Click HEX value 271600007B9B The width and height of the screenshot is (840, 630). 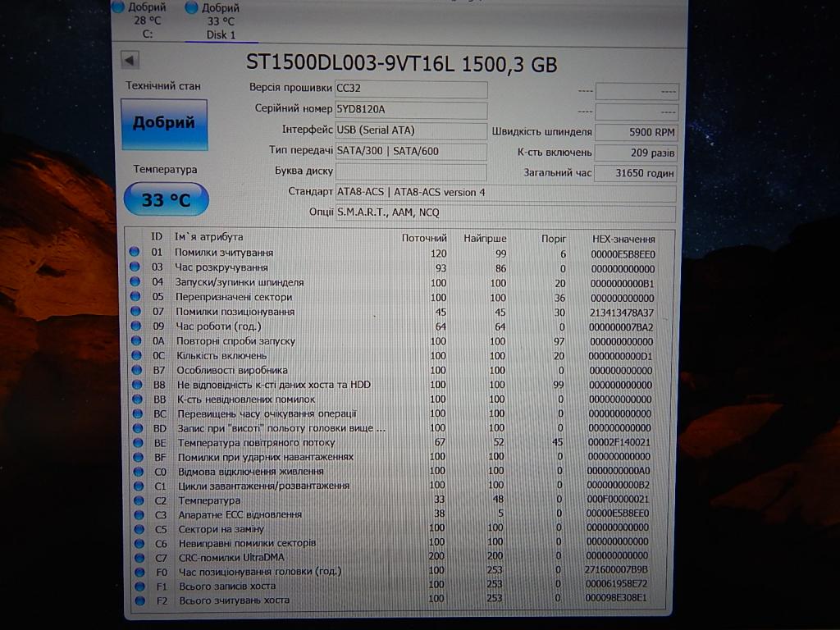616,569
